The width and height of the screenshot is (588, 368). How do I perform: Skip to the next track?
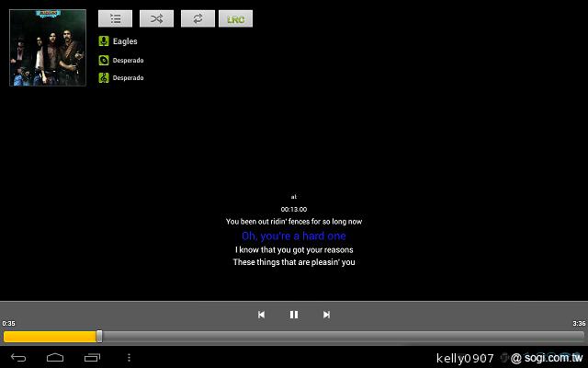(x=326, y=315)
